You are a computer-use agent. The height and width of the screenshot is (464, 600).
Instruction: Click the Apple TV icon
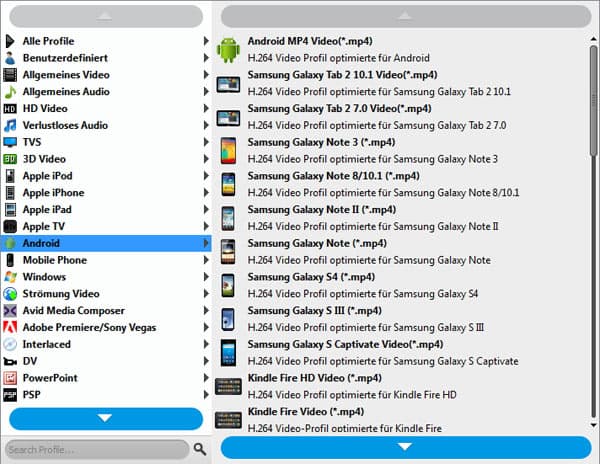pos(10,226)
